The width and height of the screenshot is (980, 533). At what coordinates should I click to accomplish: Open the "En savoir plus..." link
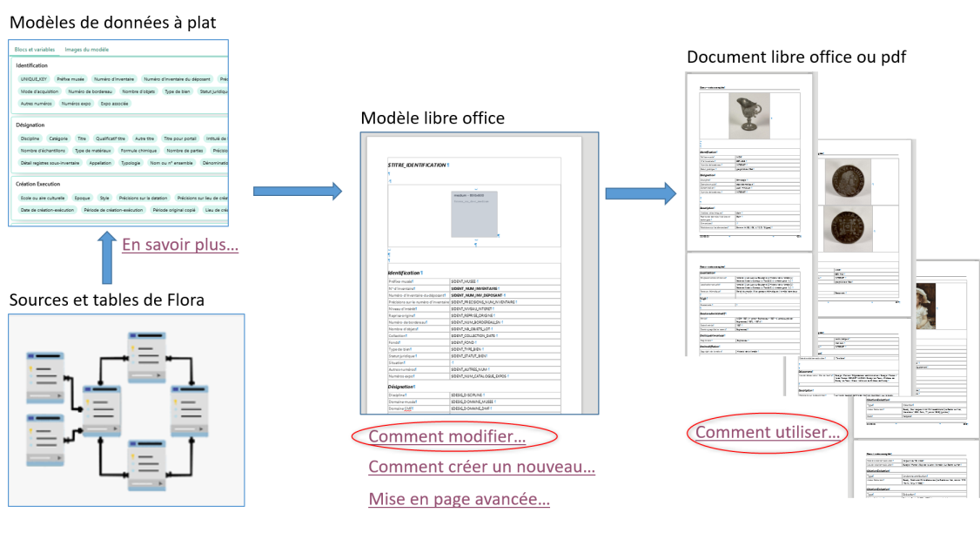[x=180, y=245]
